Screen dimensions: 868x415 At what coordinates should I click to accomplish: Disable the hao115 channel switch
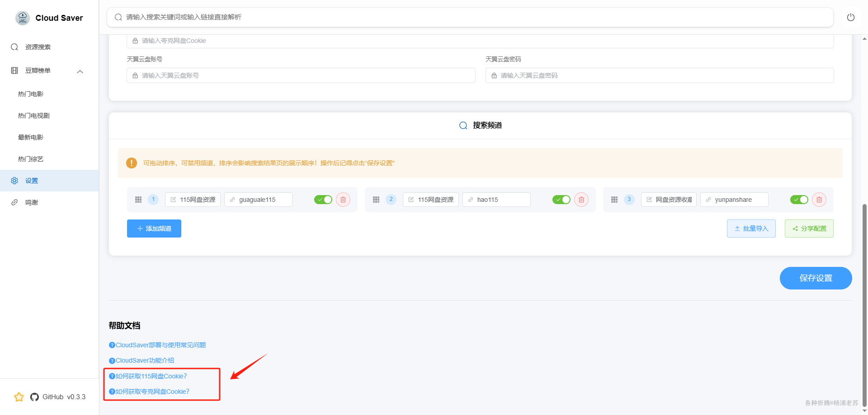click(561, 200)
